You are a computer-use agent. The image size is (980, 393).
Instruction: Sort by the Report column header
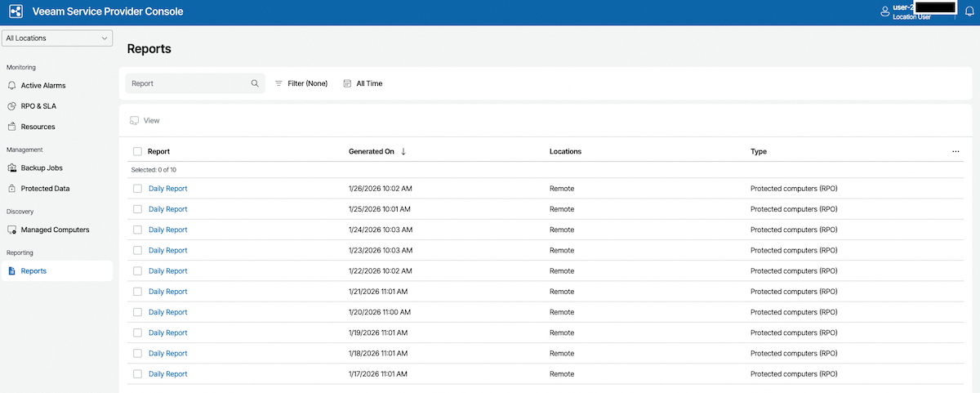point(158,151)
